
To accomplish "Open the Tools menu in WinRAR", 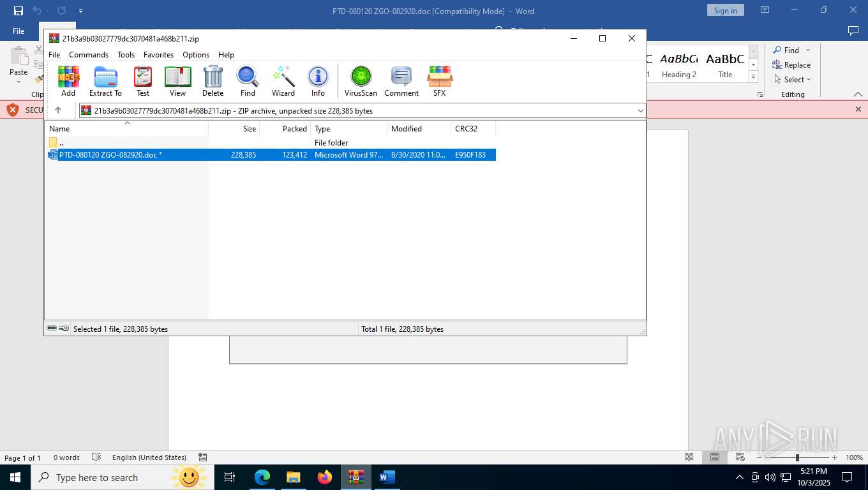I will tap(126, 55).
